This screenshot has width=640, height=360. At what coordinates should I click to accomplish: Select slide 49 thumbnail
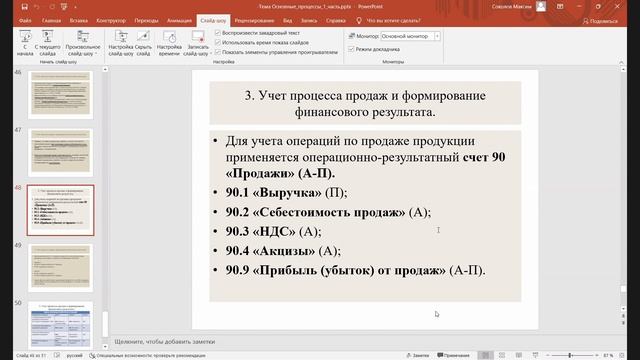(60, 268)
